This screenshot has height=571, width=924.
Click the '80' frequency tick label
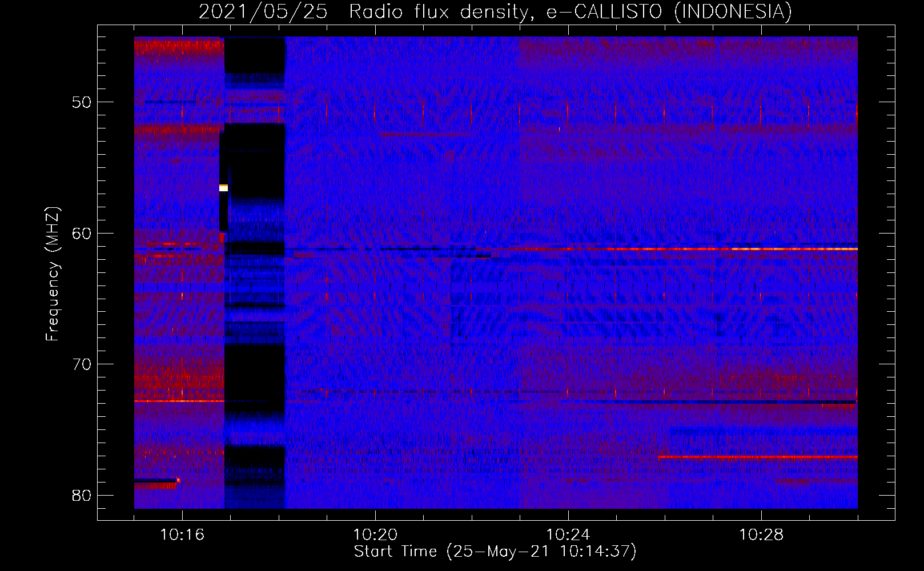(82, 495)
